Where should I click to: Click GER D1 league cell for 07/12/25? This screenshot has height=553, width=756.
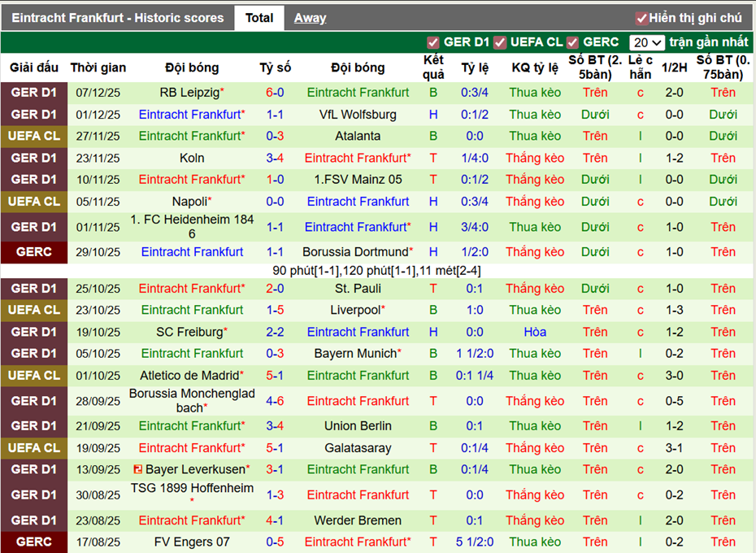(x=34, y=92)
